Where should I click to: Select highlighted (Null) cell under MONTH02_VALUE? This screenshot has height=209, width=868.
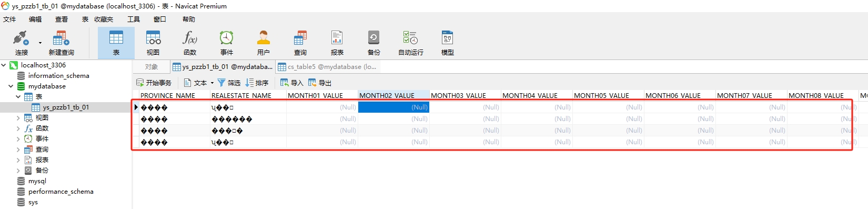pos(393,107)
